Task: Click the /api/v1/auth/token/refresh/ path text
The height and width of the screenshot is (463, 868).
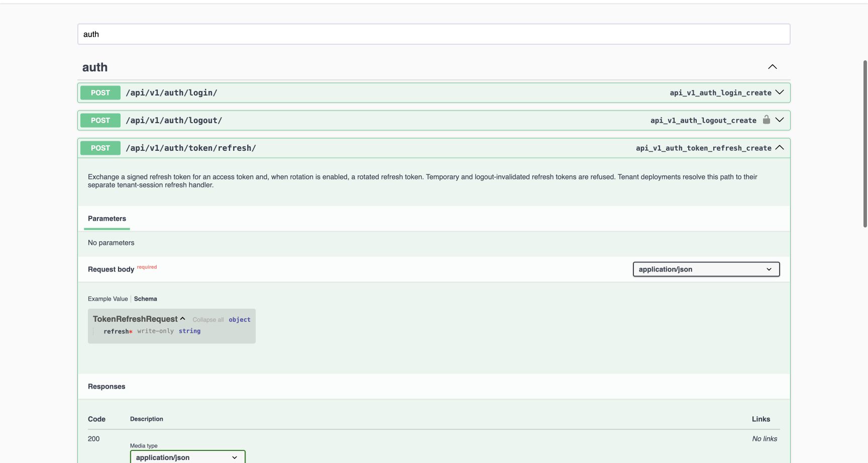Action: pos(191,148)
